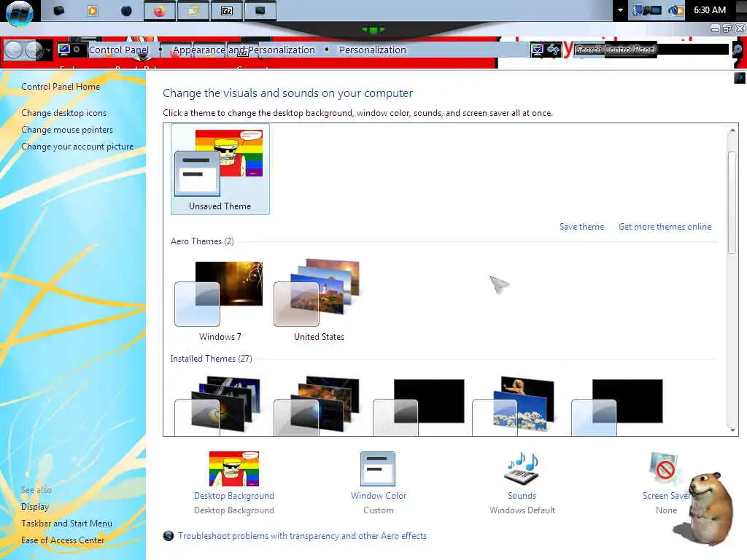Click in the Search Control Panel field
Screen dimensions: 747x560
651,49
